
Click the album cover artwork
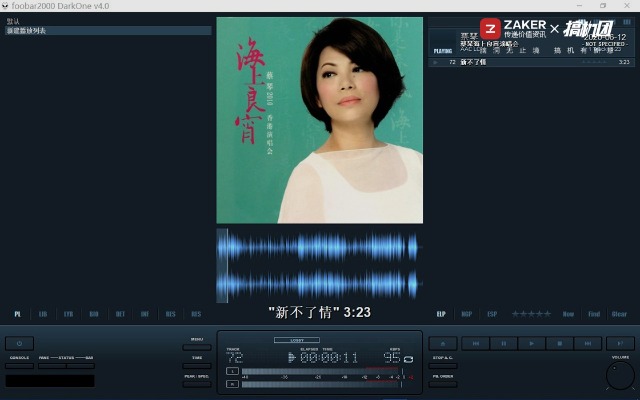[x=320, y=120]
